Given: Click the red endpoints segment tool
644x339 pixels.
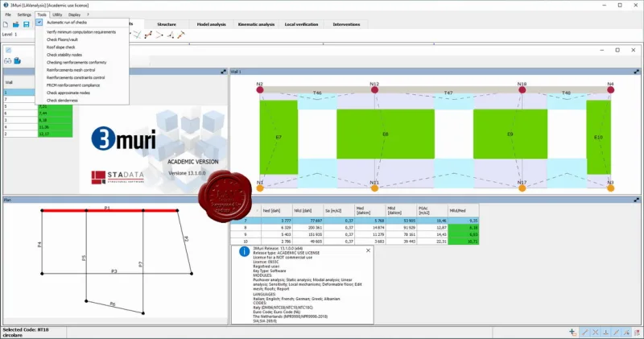Looking at the screenshot, I should pyautogui.click(x=148, y=35).
